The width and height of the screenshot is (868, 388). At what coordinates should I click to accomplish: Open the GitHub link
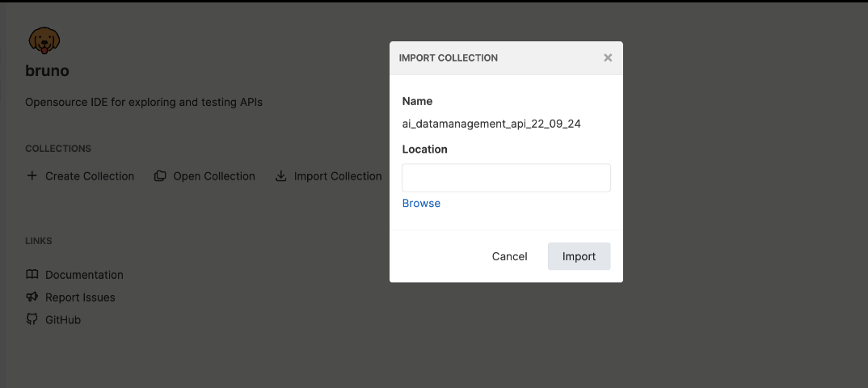63,320
